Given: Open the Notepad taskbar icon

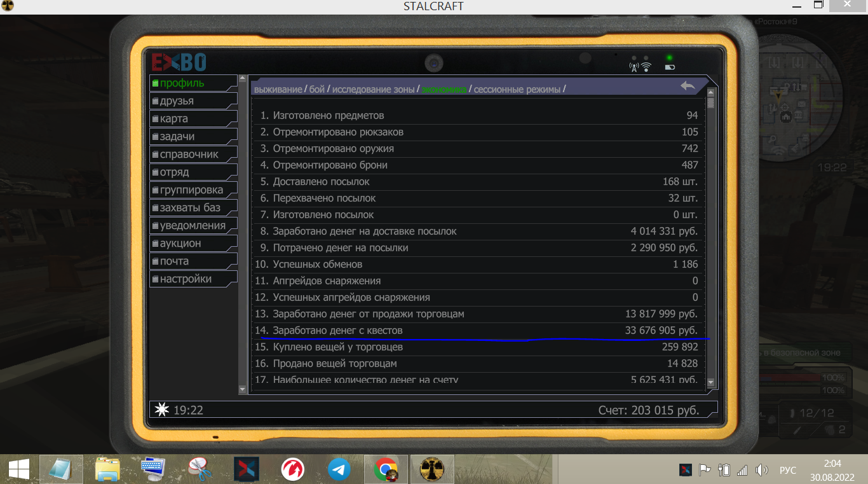Looking at the screenshot, I should (61, 469).
